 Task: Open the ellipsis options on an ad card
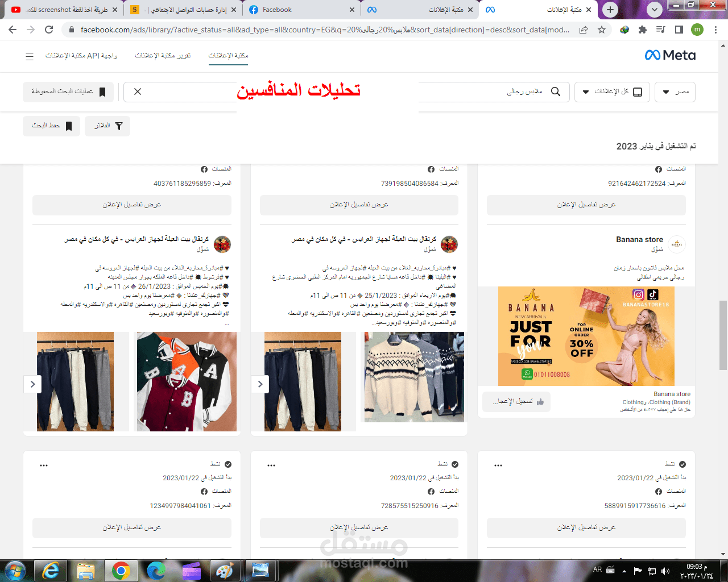43,464
